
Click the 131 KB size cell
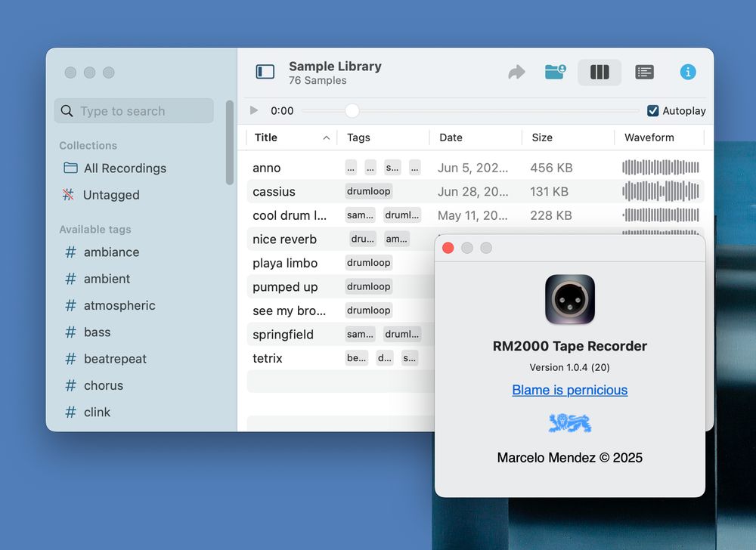549,191
